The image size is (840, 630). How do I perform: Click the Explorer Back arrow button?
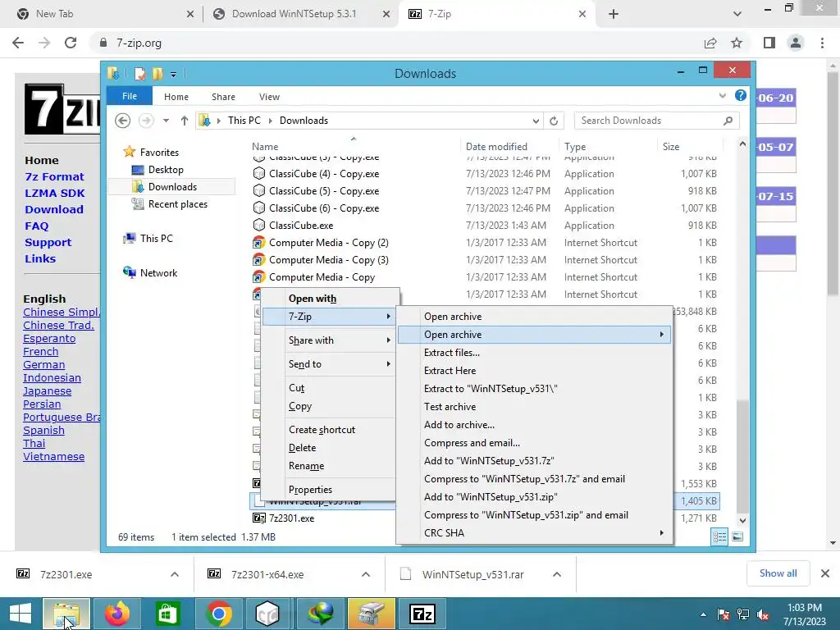tap(123, 121)
